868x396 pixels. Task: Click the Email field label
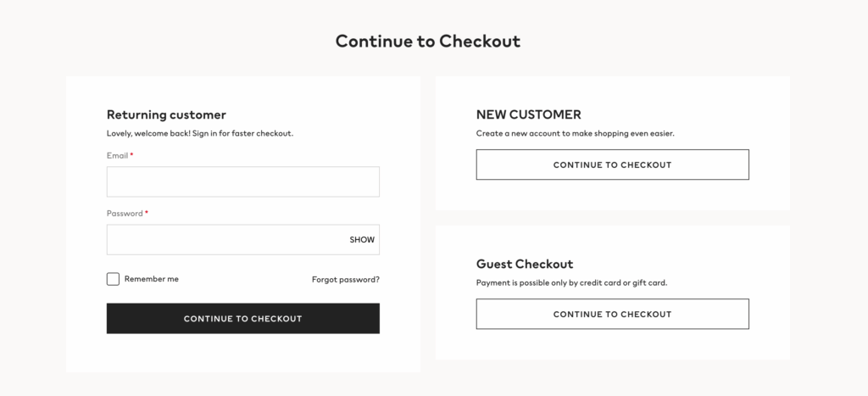pos(117,156)
